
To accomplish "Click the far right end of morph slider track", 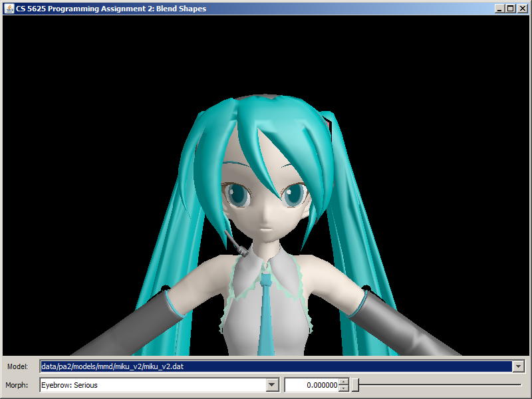I will coord(521,384).
